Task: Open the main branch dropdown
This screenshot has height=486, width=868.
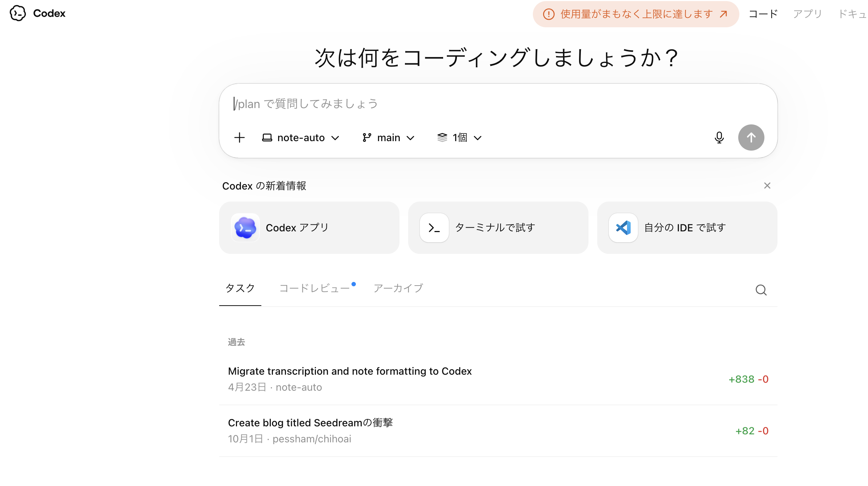Action: coord(388,138)
